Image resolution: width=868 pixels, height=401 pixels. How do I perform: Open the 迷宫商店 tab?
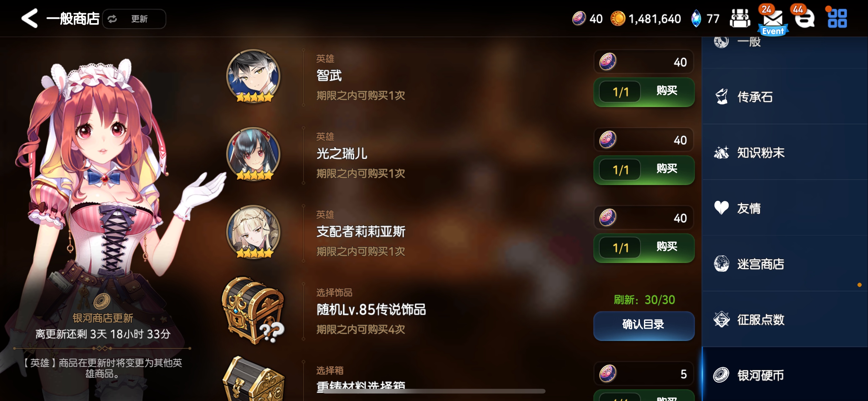point(785,263)
